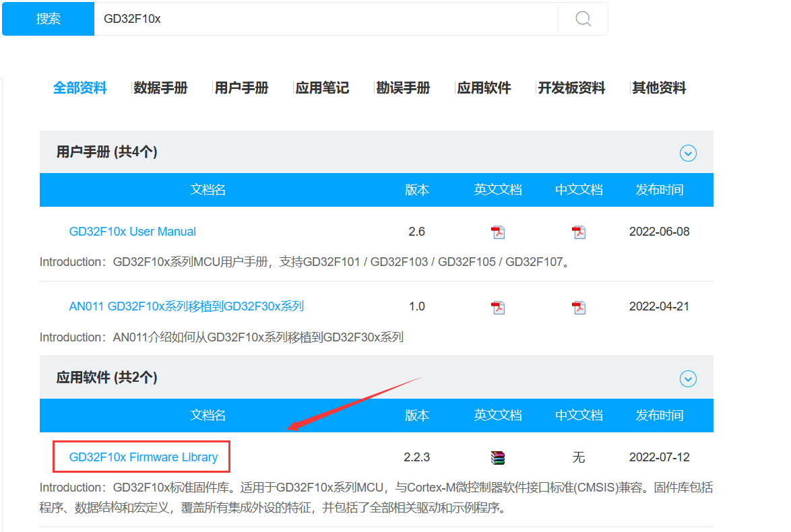Screen dimensions: 791x532
Task: Click the magnifier search icon
Action: (x=581, y=19)
